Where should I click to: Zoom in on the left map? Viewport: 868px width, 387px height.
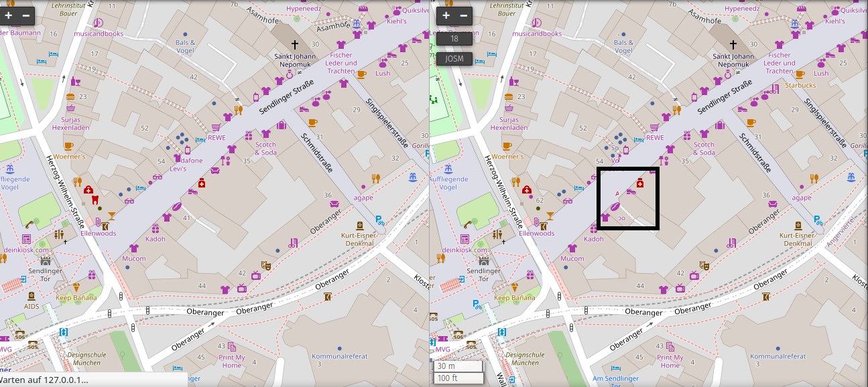[9, 15]
